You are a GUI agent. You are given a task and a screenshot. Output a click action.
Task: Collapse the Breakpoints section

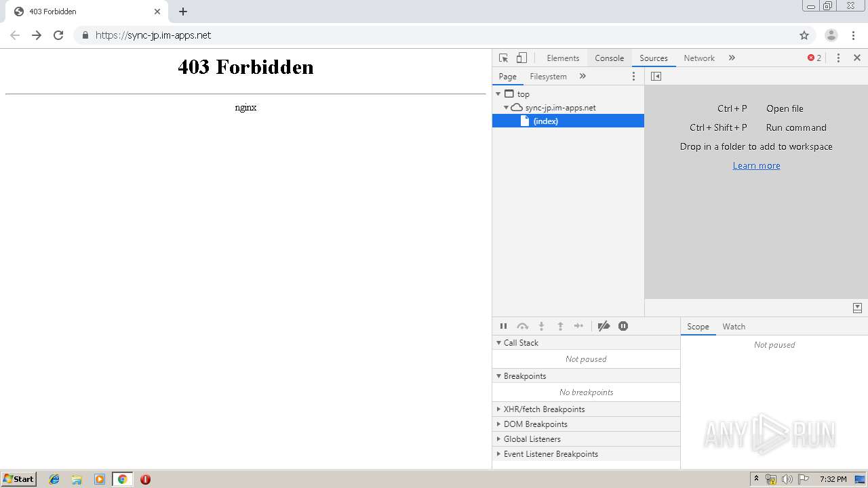pyautogui.click(x=586, y=376)
